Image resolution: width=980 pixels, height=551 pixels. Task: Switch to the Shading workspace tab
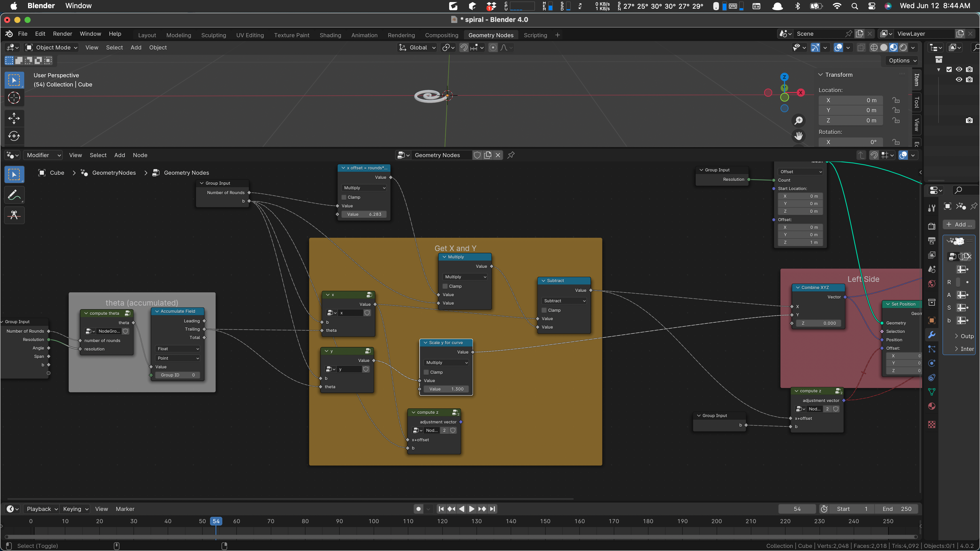(x=330, y=35)
